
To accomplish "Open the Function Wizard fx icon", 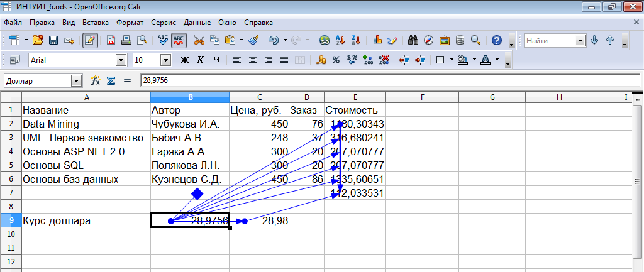I will point(96,81).
